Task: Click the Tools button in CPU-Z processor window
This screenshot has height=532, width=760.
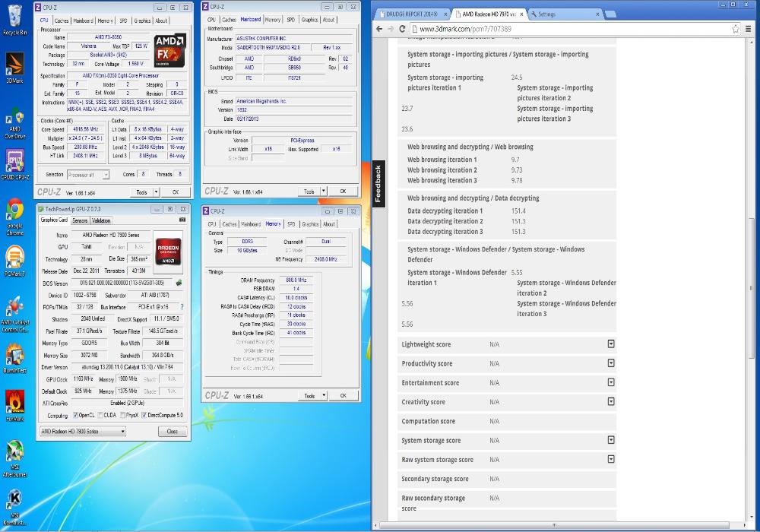Action: (141, 192)
